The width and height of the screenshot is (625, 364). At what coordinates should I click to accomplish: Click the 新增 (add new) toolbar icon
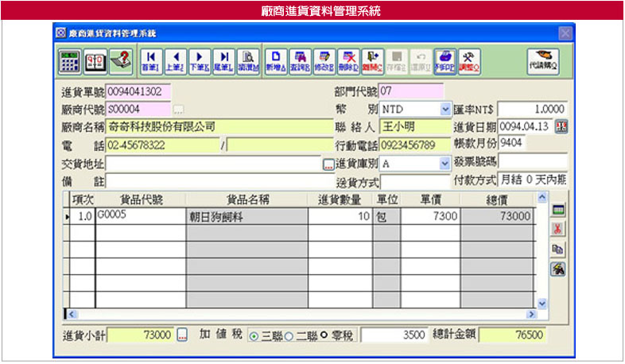coord(275,61)
